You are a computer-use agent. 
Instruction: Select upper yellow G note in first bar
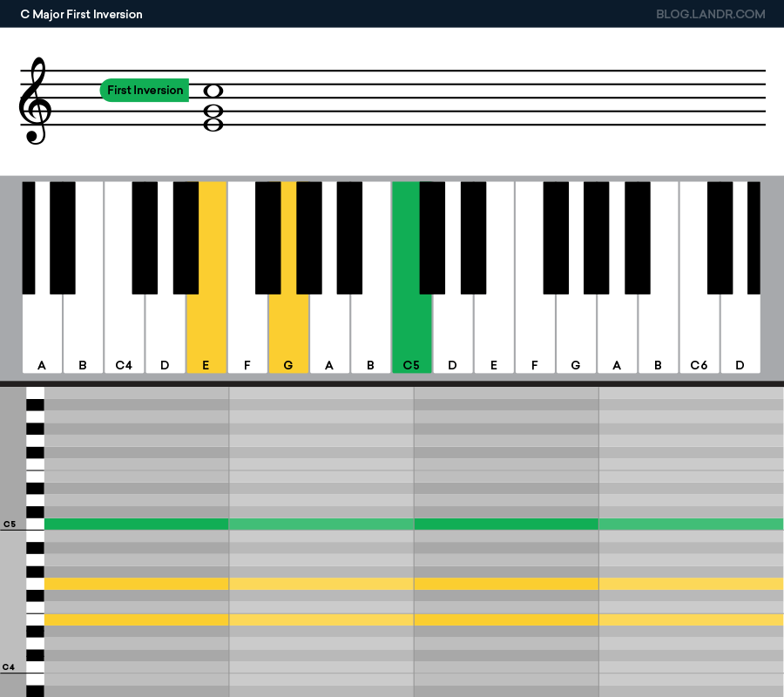point(137,584)
